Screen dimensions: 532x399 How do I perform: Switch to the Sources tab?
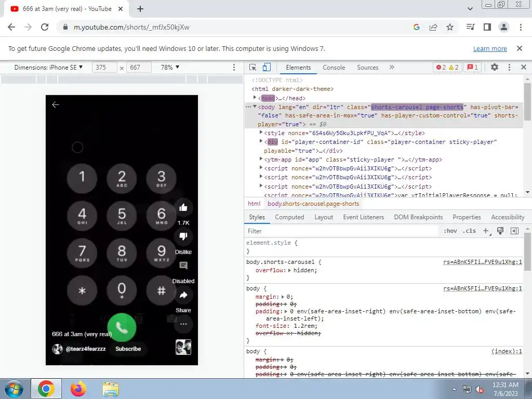(x=367, y=67)
